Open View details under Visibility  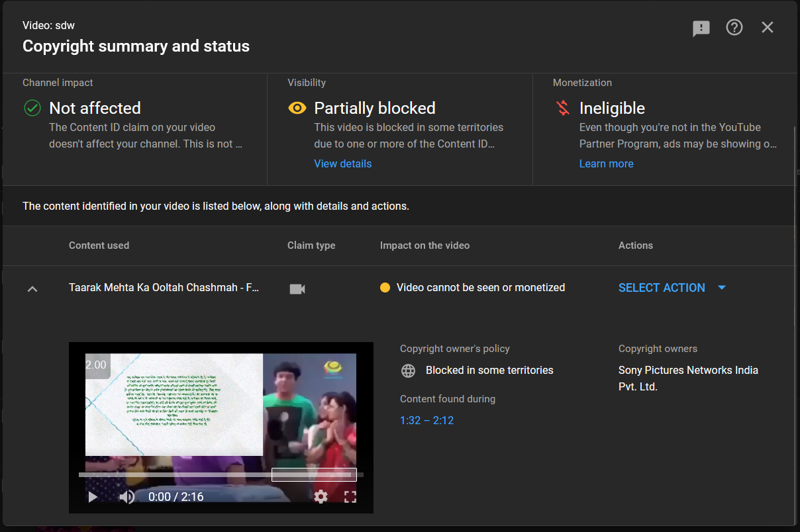pyautogui.click(x=342, y=163)
